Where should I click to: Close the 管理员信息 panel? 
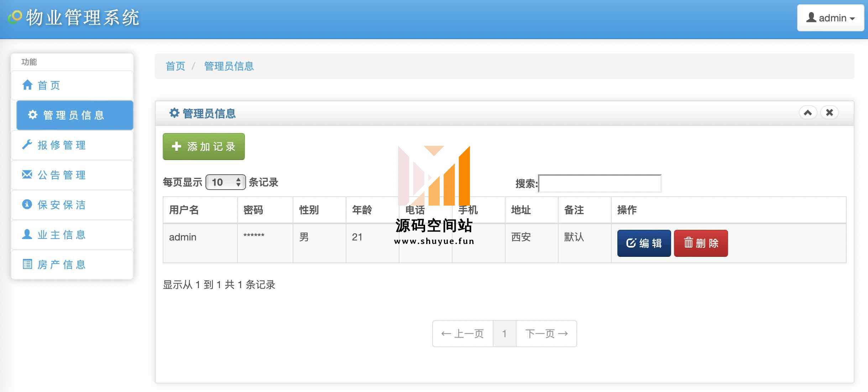coord(830,113)
